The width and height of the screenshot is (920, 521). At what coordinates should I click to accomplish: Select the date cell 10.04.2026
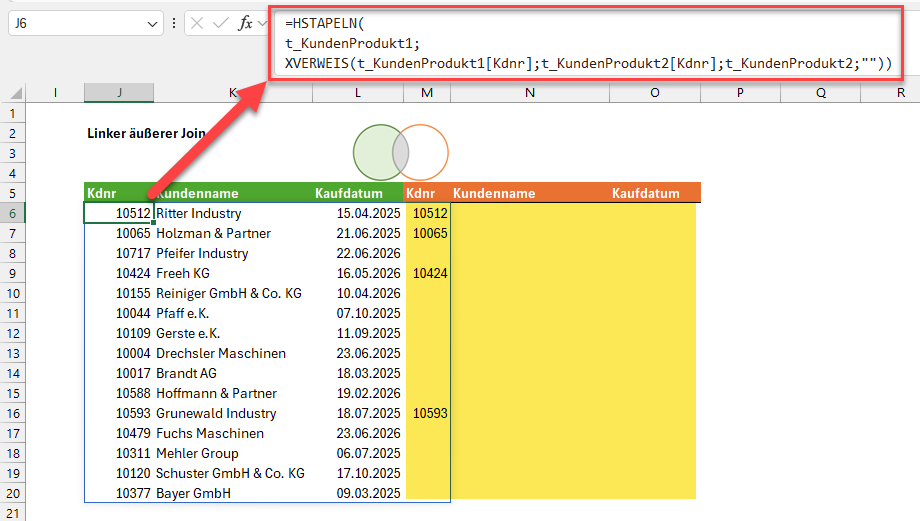tap(358, 293)
